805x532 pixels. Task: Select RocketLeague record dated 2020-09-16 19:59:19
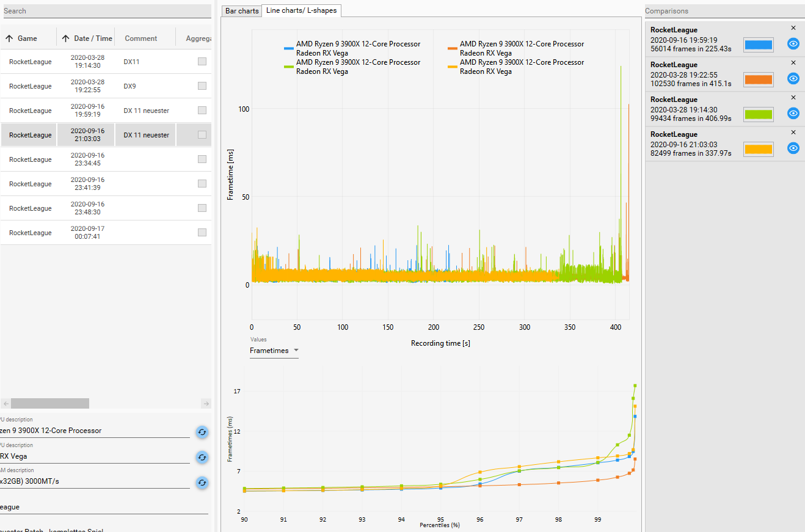tap(106, 111)
